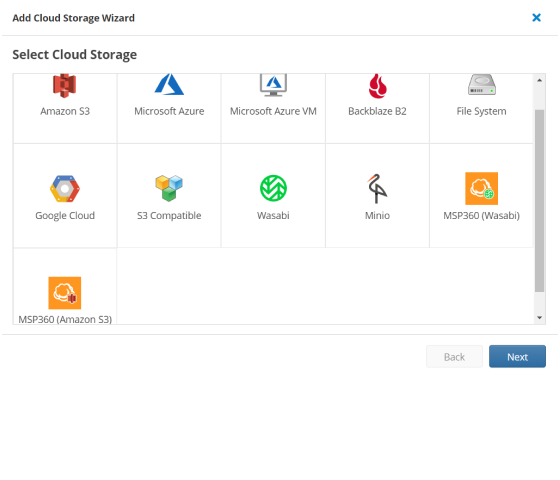
Task: Click the scrollbar up arrow
Action: [x=540, y=80]
